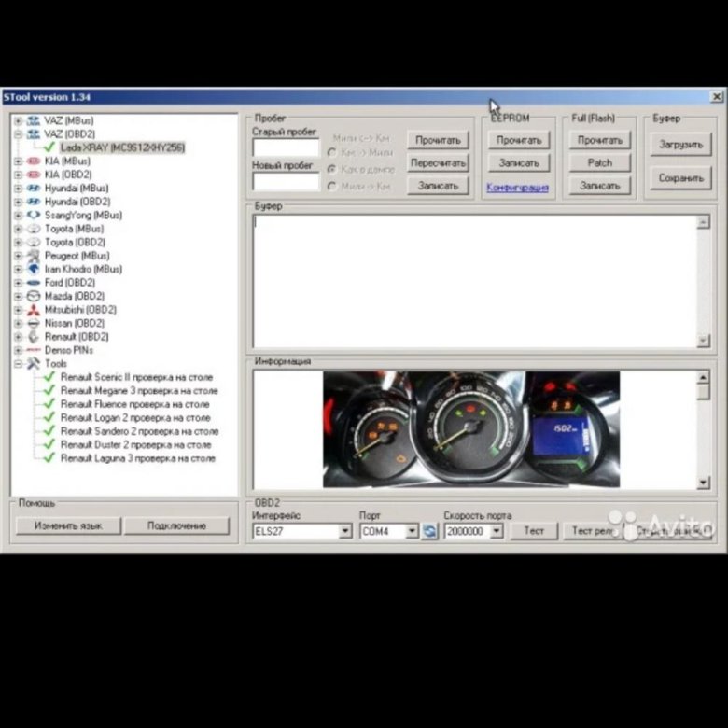
Task: Click the Hyundai (OBD2) brand icon
Action: coord(33,202)
